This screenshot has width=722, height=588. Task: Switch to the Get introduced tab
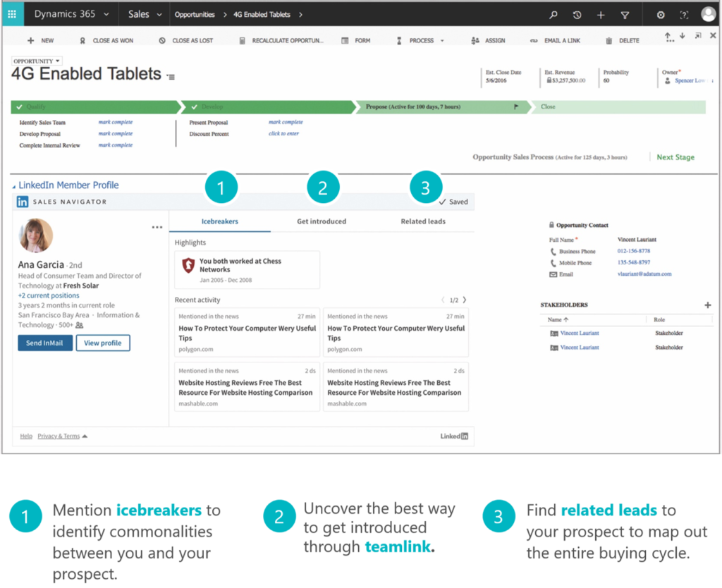point(322,221)
